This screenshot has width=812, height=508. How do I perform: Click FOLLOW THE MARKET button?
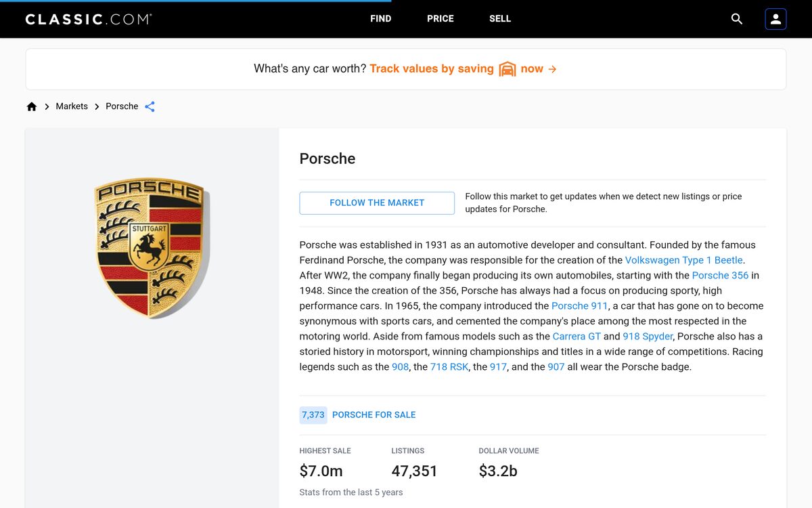point(377,203)
